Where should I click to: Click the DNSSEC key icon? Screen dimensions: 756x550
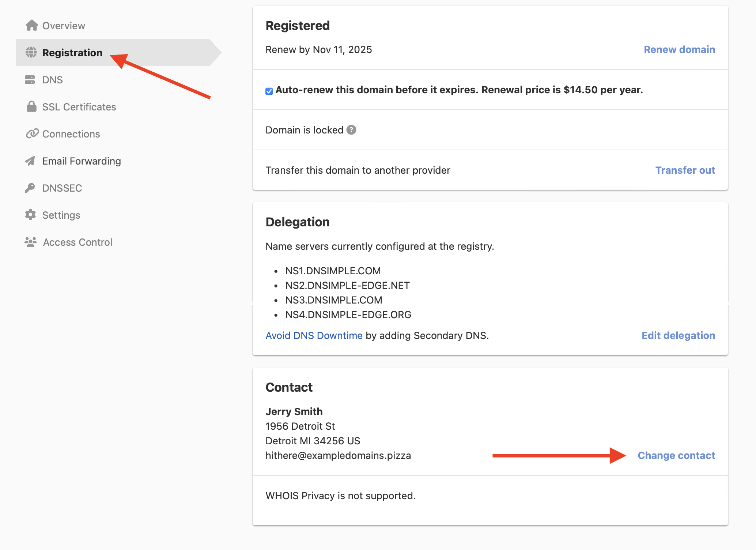point(31,188)
